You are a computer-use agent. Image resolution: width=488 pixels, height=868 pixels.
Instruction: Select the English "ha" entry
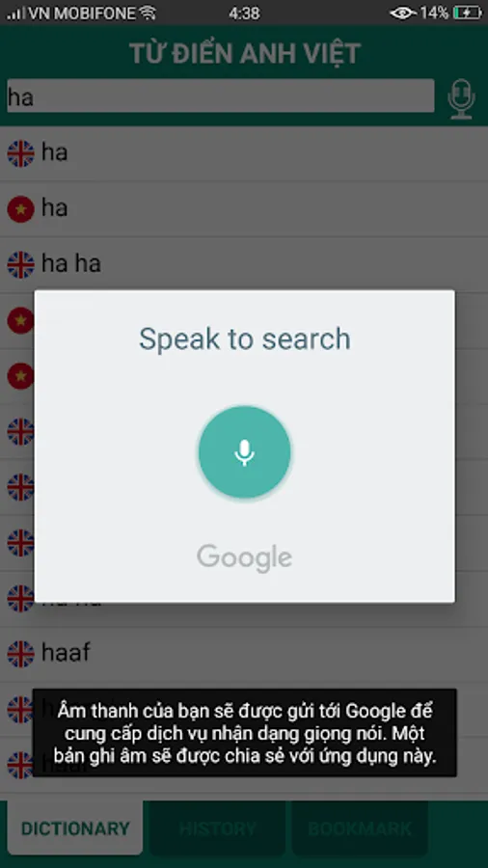pyautogui.click(x=244, y=153)
